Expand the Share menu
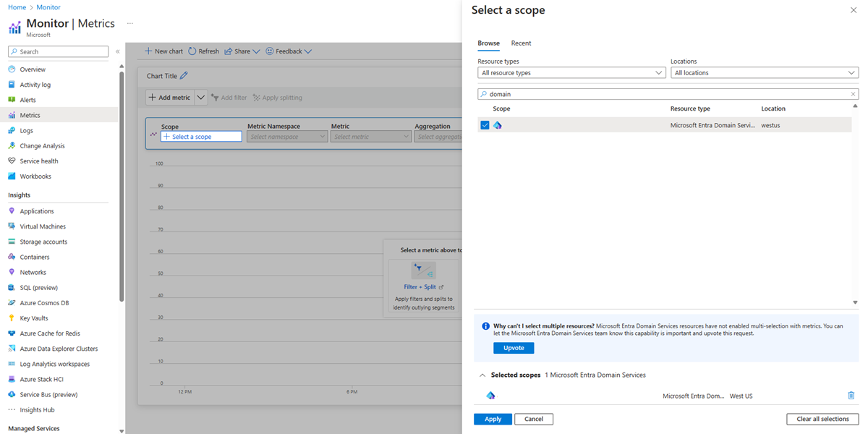This screenshot has width=868, height=434. (242, 51)
